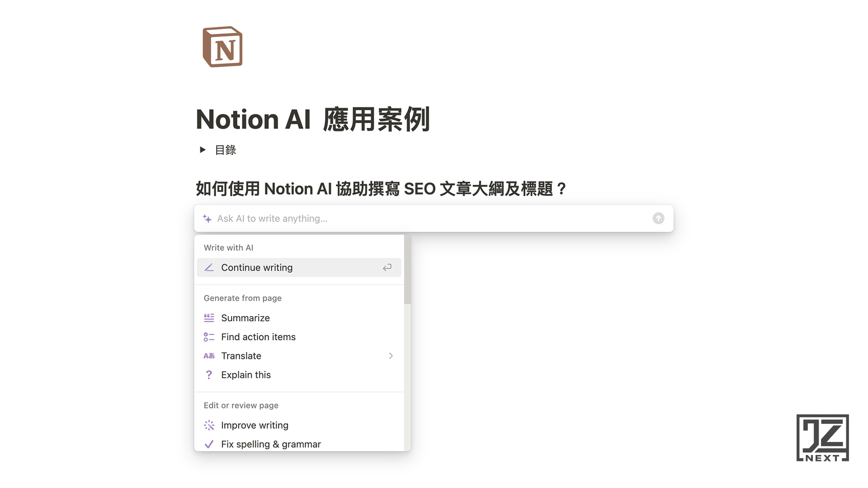Click the Notion AI 應用案例 page title

tap(313, 120)
